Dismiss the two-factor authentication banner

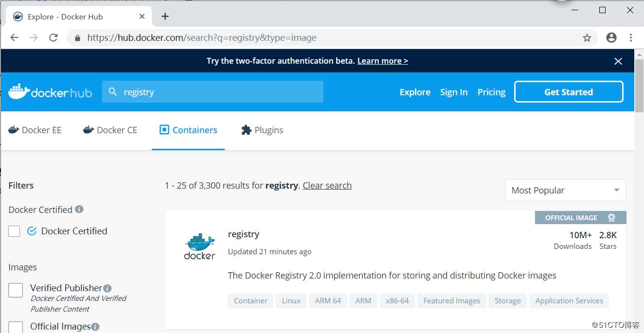tap(618, 61)
